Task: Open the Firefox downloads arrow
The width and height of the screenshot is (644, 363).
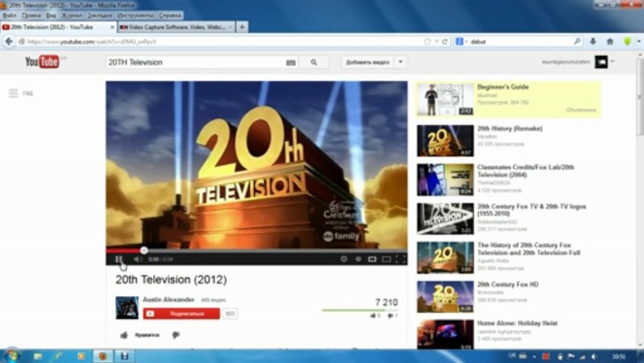Action: point(593,42)
